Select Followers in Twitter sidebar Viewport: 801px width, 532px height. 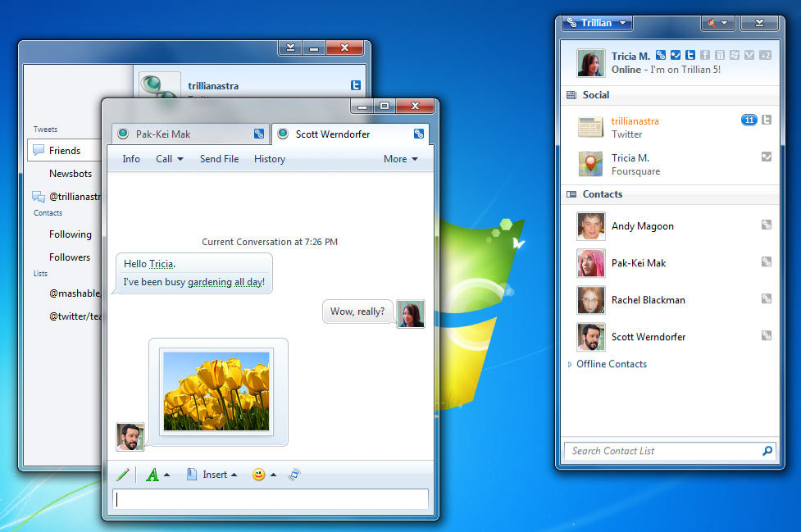tap(70, 257)
